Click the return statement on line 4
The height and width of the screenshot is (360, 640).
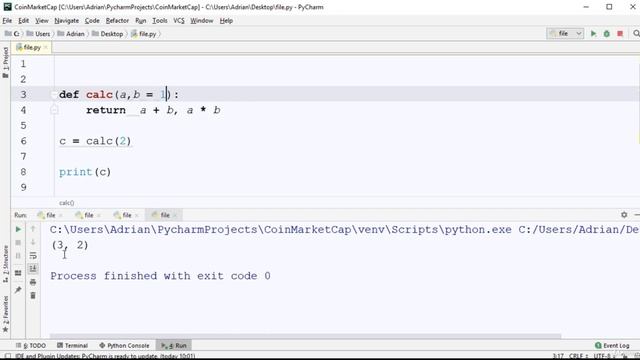[x=153, y=110]
